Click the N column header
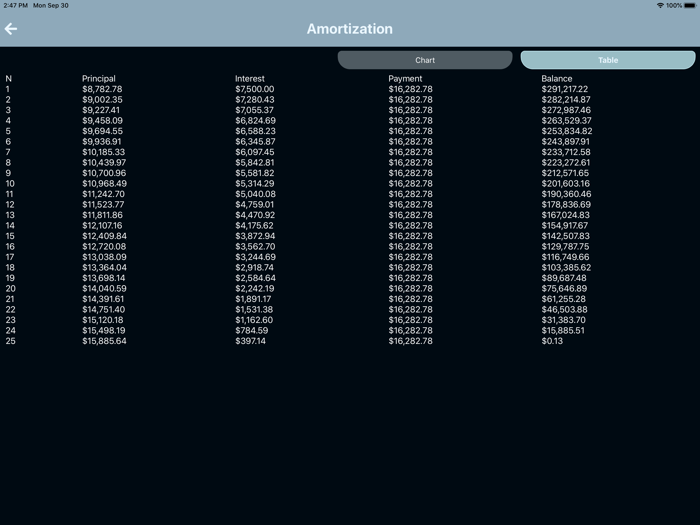700x525 pixels. [8, 79]
